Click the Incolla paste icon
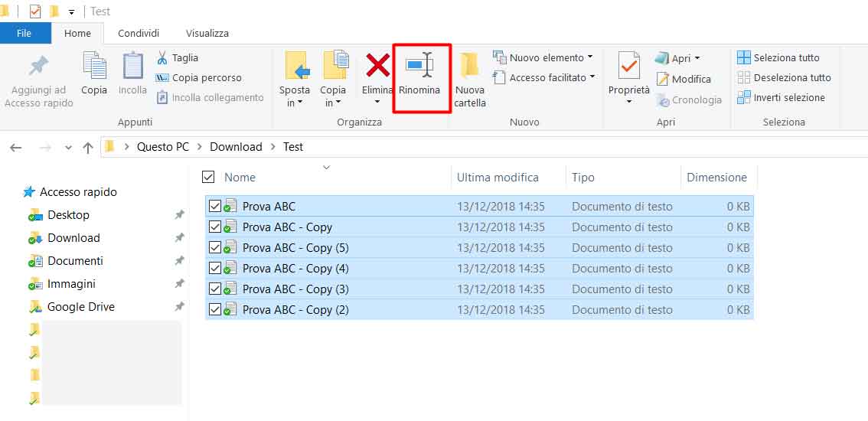Screen dimensions: 868x421 point(133,65)
